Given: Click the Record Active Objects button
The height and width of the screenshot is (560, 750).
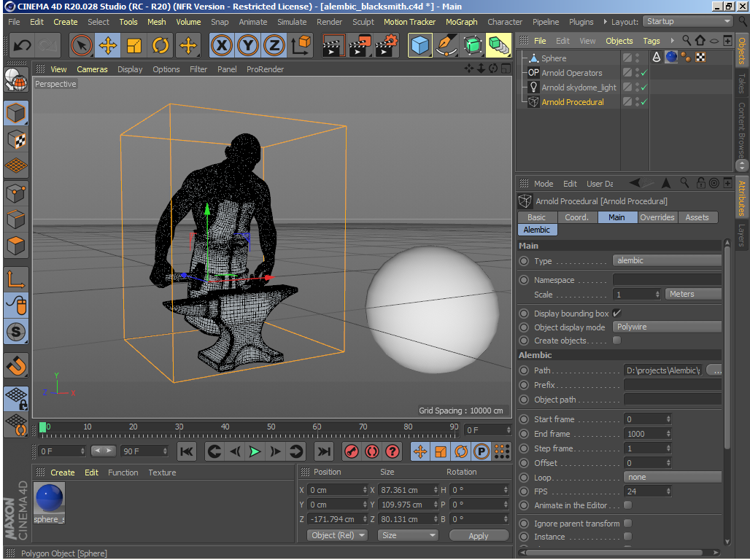Looking at the screenshot, I should coord(352,451).
